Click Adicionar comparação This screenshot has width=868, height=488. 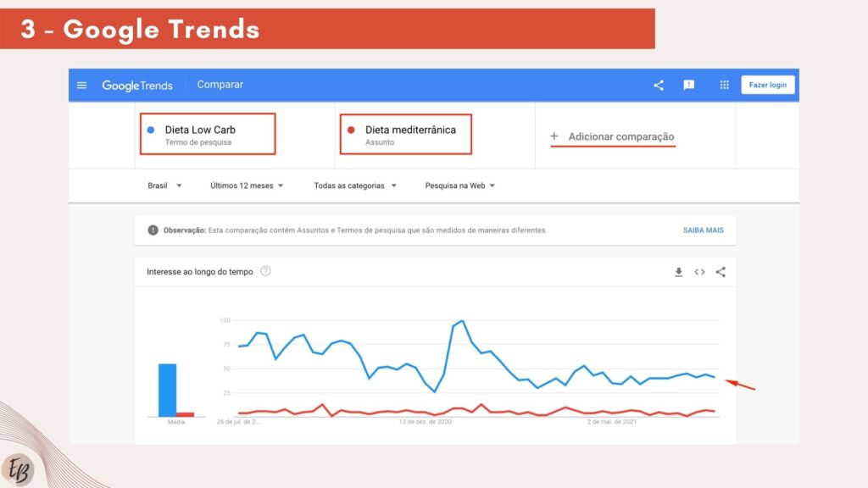click(621, 136)
